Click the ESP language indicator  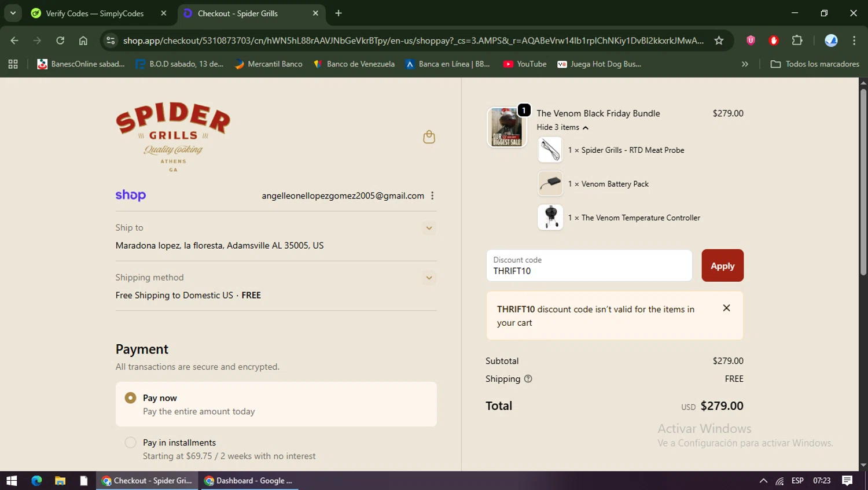click(x=797, y=481)
